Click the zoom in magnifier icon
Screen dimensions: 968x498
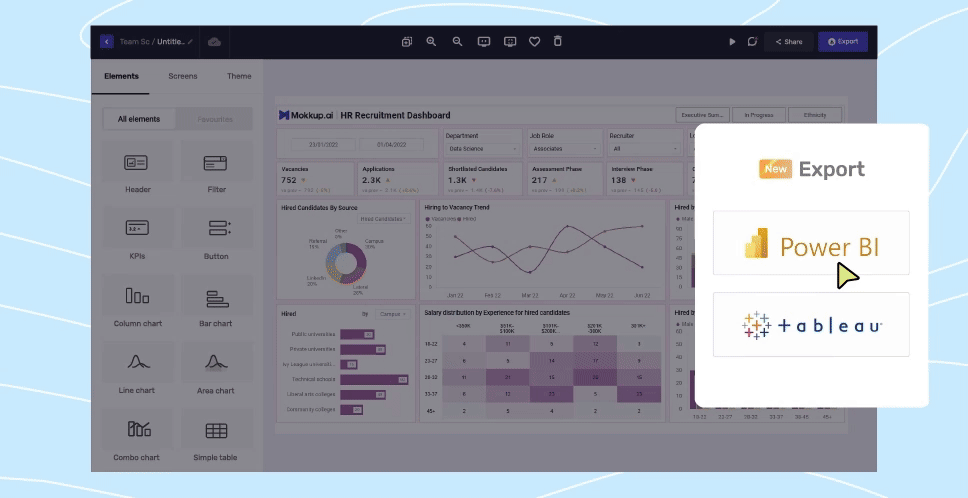pyautogui.click(x=432, y=41)
